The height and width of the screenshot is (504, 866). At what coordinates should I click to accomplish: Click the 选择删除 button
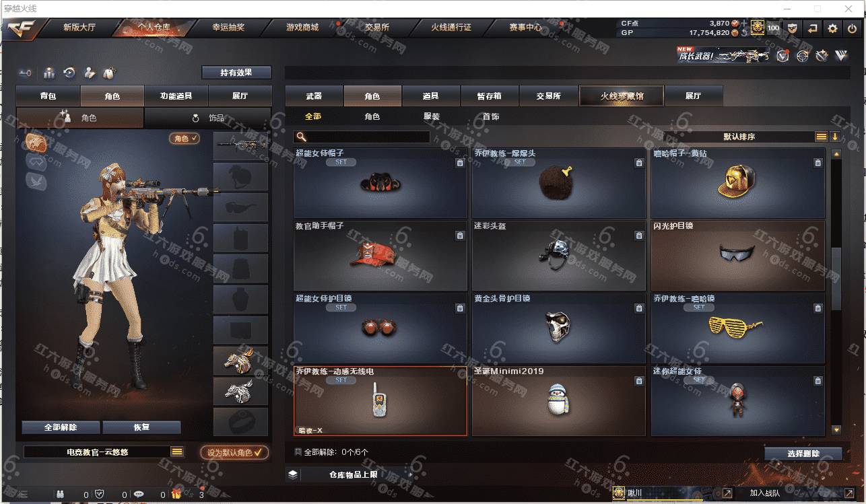[803, 454]
